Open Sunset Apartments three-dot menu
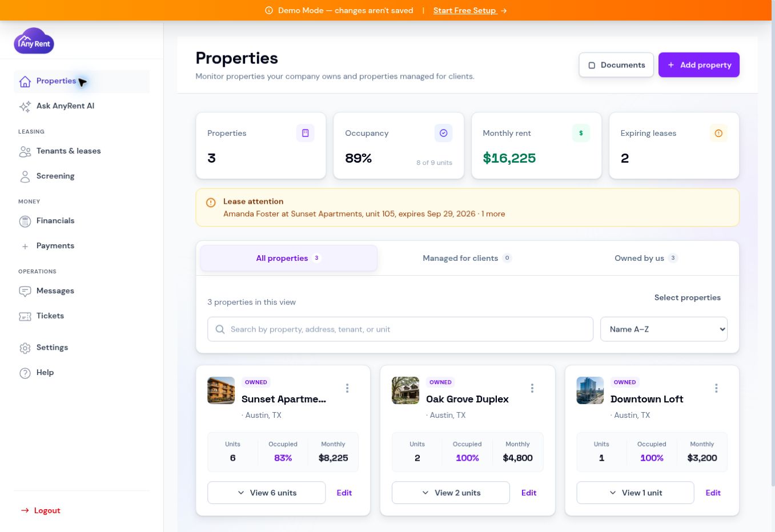Viewport: 775px width, 532px height. 347,388
